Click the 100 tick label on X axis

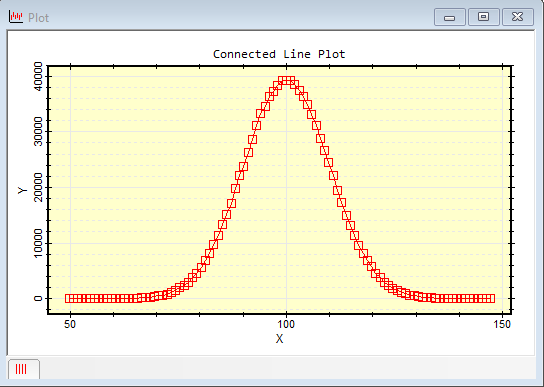tap(286, 325)
